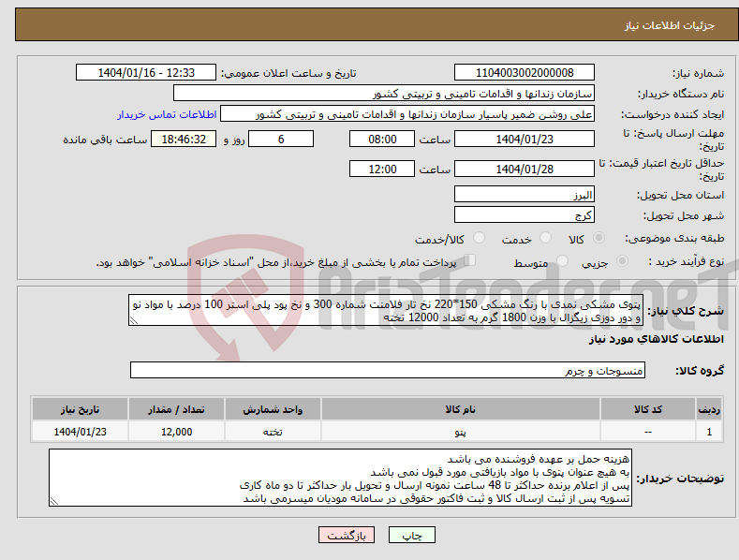Click the remaining days field showing 6
The image size is (739, 560).
[x=281, y=139]
